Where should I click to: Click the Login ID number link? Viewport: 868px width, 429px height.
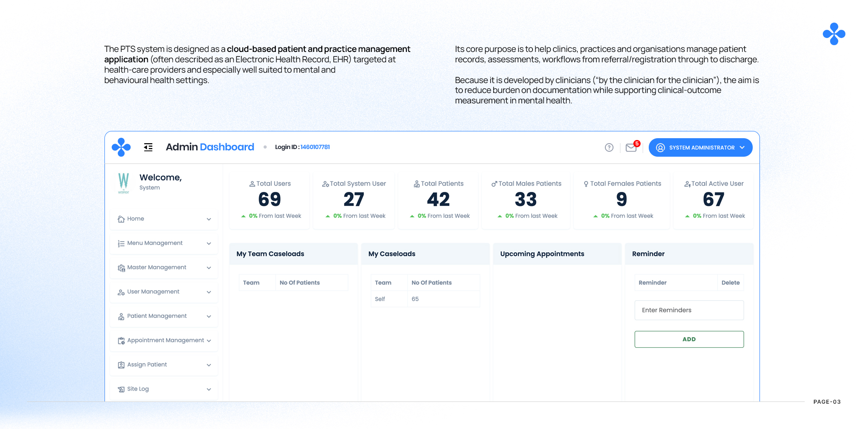pyautogui.click(x=315, y=147)
